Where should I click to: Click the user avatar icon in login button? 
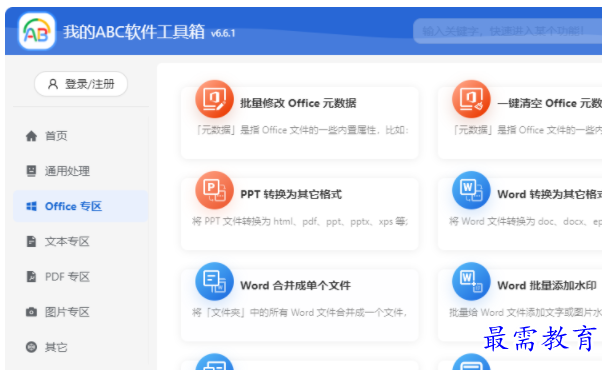(x=53, y=84)
